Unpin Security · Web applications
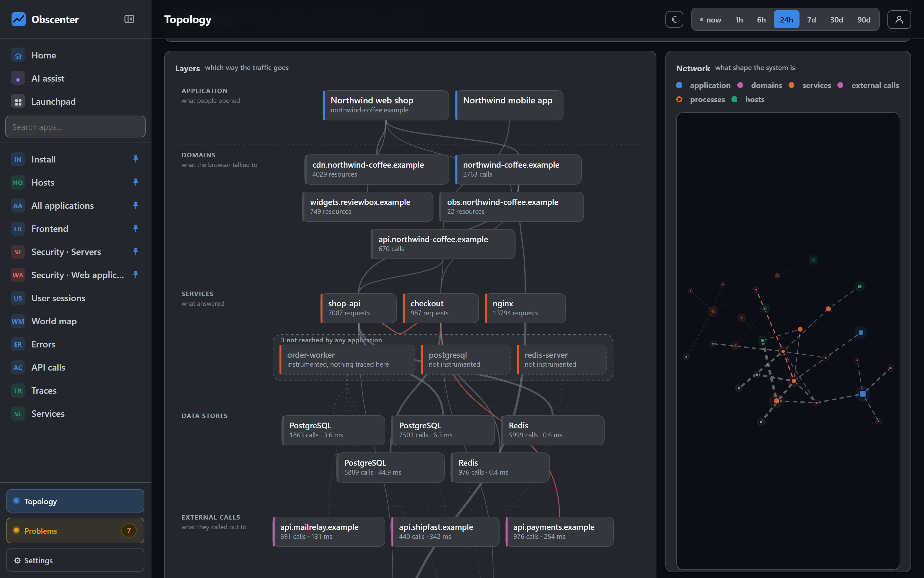 click(135, 275)
